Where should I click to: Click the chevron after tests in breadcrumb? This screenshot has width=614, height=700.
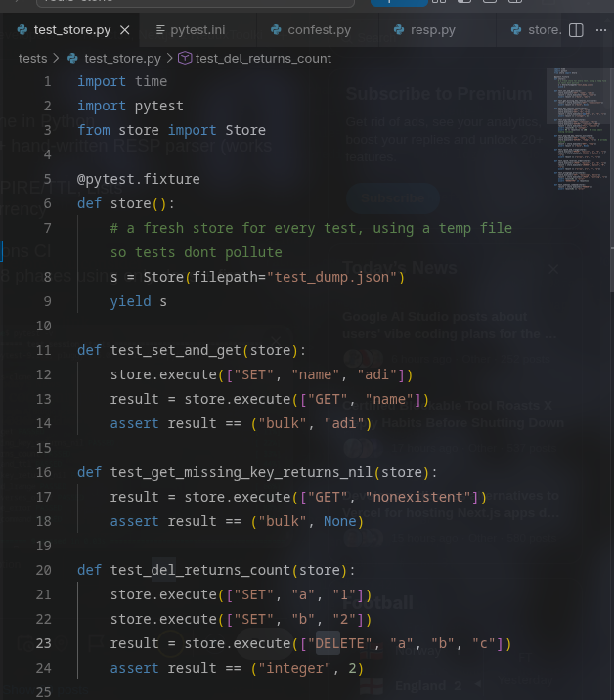pyautogui.click(x=57, y=59)
